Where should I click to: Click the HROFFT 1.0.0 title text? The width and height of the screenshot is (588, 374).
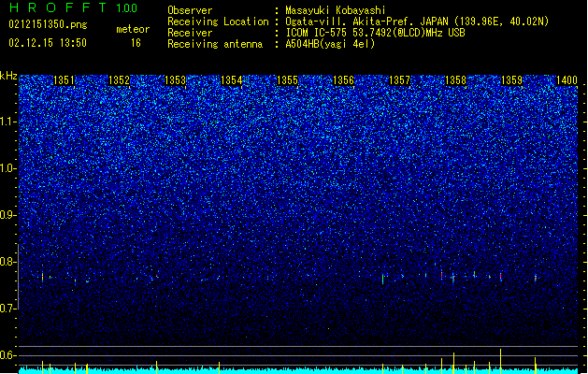[73, 7]
